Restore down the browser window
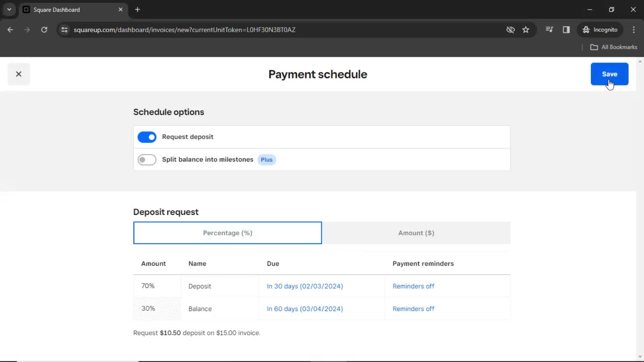Viewport: 644px width, 362px height. pyautogui.click(x=611, y=10)
